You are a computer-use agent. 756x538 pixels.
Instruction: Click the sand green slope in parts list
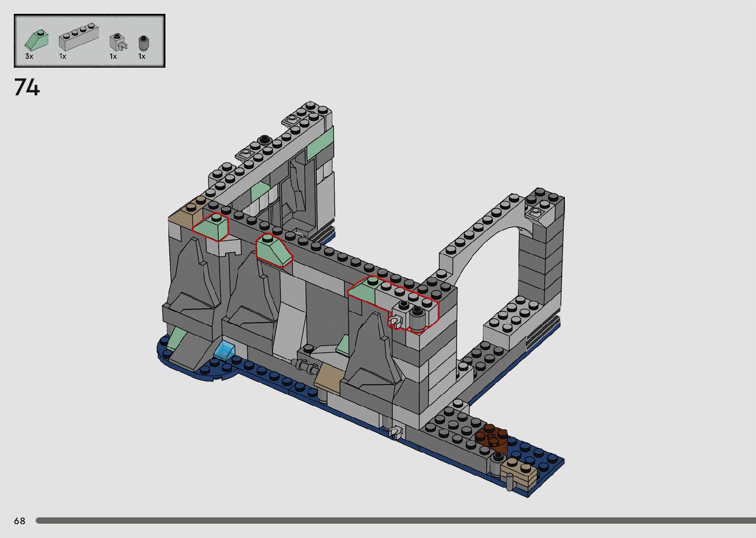pyautogui.click(x=37, y=41)
